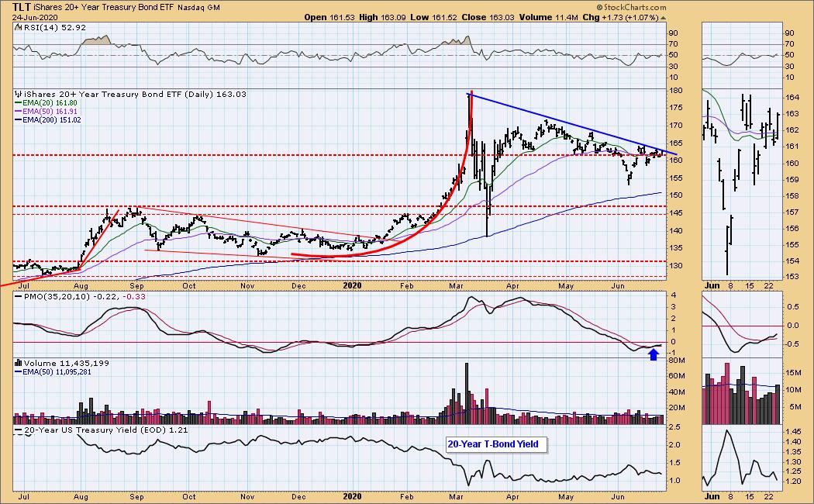Click the 130 label on price axis
This screenshot has height=504, width=814.
[x=675, y=266]
